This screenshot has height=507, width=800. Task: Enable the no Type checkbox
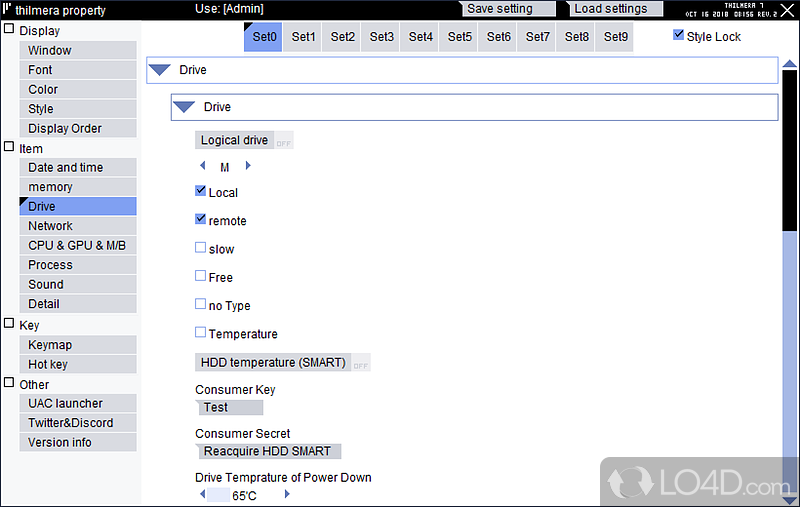[x=201, y=304]
